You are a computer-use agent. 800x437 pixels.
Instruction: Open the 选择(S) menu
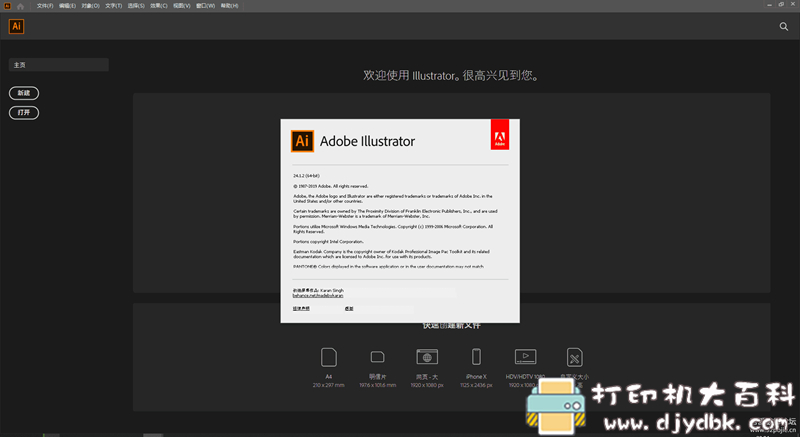click(x=136, y=6)
